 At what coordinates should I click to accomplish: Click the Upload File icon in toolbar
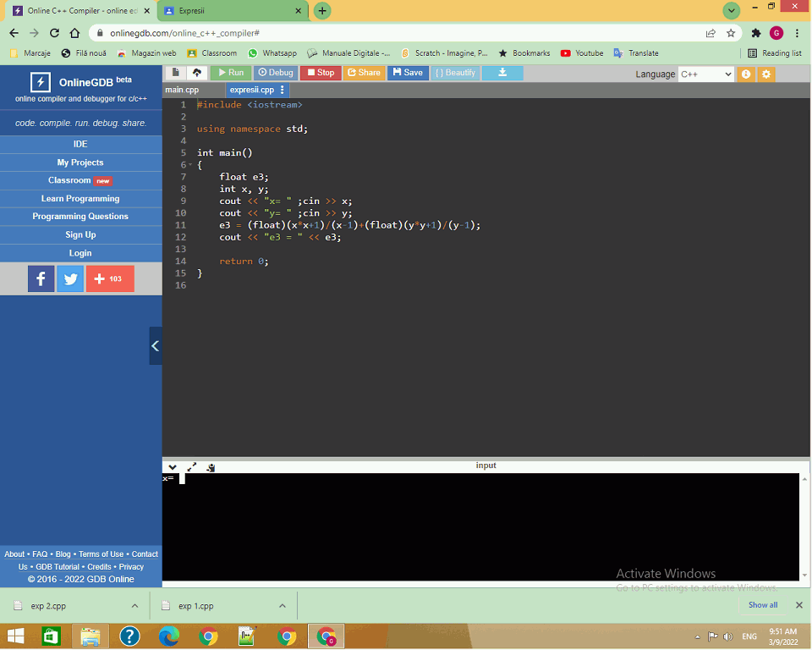pos(196,73)
